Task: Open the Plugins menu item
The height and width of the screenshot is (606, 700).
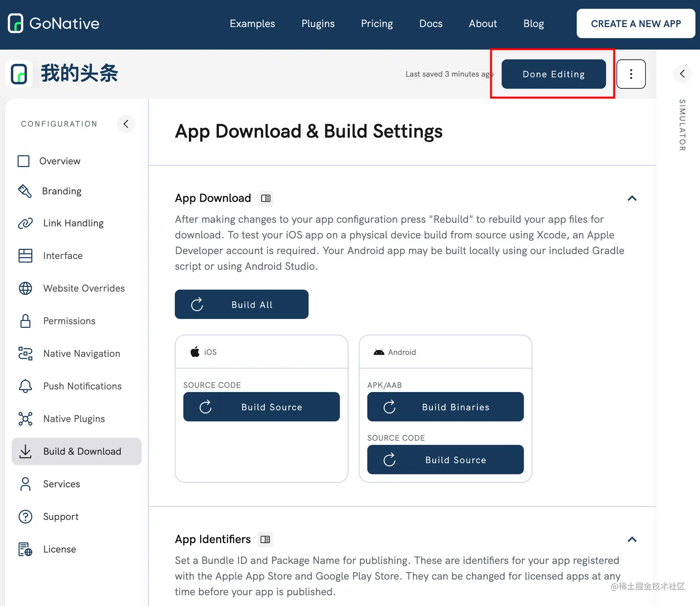Action: coord(318,24)
